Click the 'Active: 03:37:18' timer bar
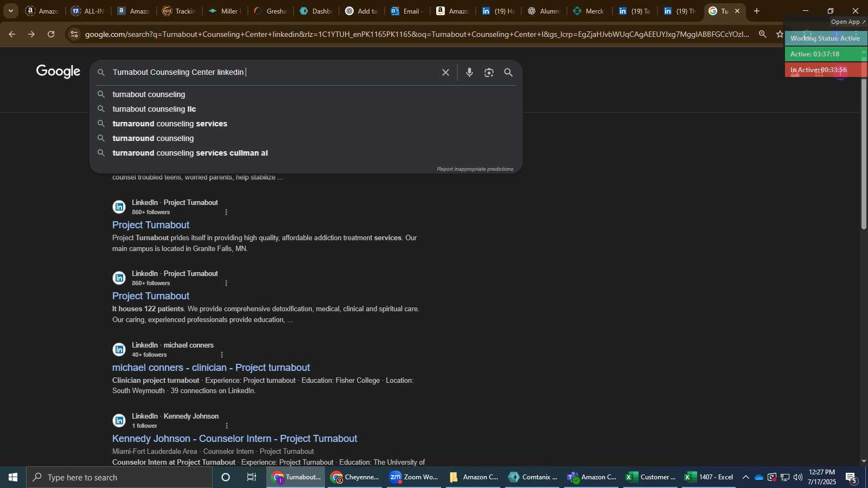The width and height of the screenshot is (868, 488). click(825, 54)
